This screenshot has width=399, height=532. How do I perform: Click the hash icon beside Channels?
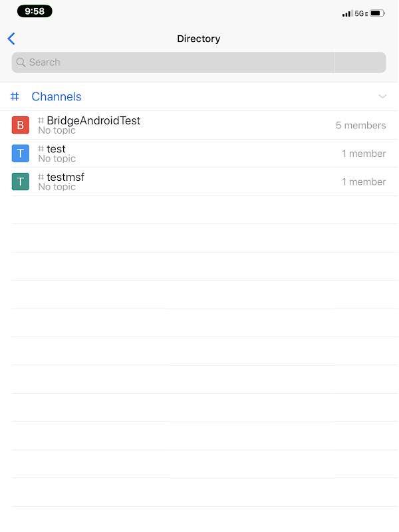(x=15, y=97)
